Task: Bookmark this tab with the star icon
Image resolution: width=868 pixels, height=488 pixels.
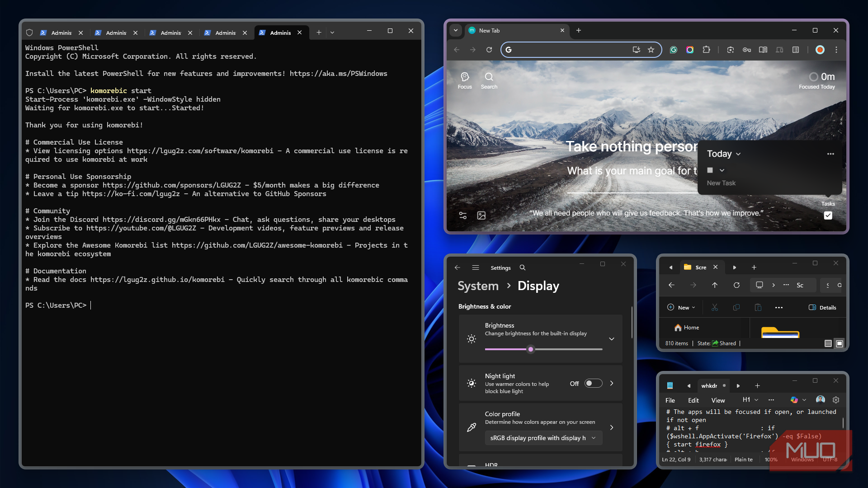Action: [x=651, y=50]
